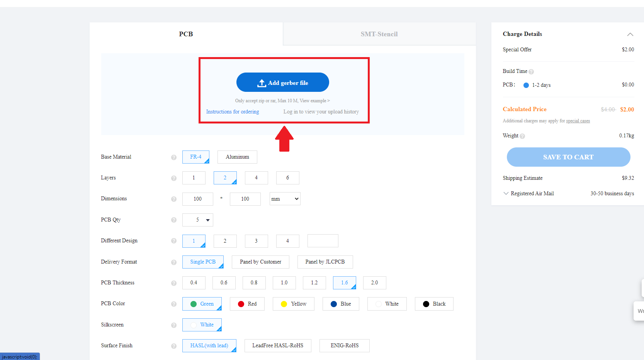Click the second Dimensions input field
The width and height of the screenshot is (644, 360).
tap(245, 199)
